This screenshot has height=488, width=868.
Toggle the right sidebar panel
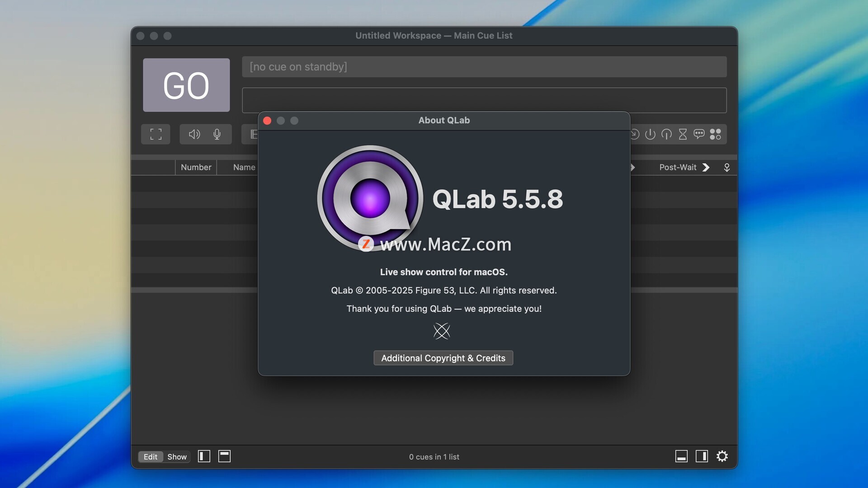tap(702, 456)
